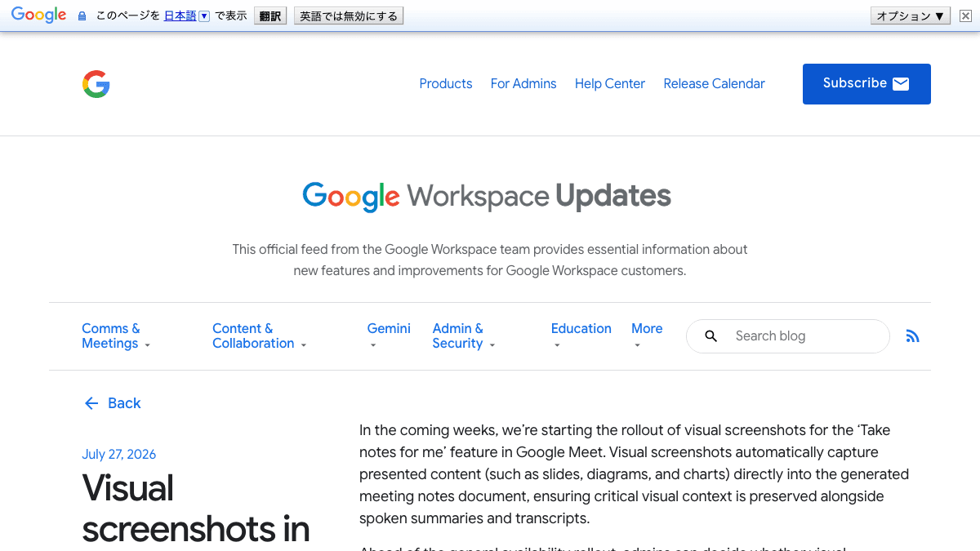Go back using the Back link

click(x=113, y=403)
